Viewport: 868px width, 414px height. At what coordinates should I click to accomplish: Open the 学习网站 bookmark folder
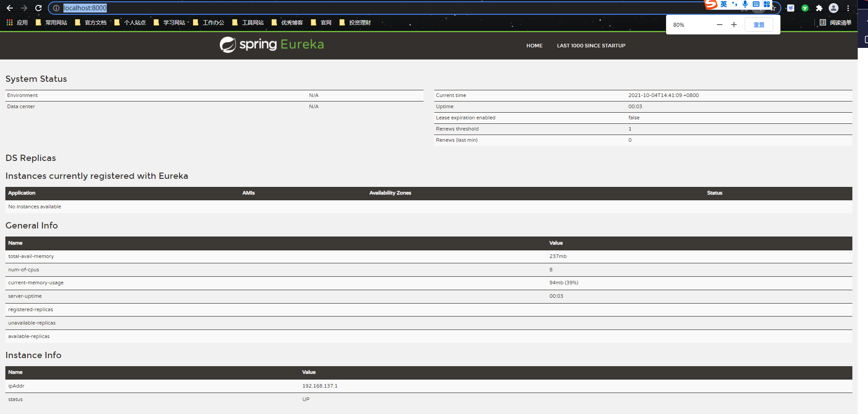click(169, 22)
